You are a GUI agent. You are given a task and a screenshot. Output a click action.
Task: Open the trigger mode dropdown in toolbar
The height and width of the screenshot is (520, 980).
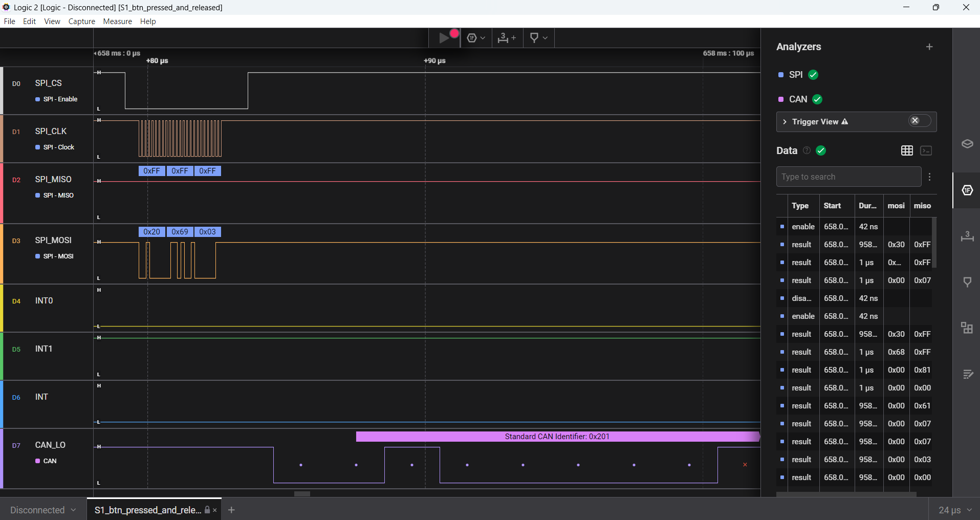pos(476,38)
